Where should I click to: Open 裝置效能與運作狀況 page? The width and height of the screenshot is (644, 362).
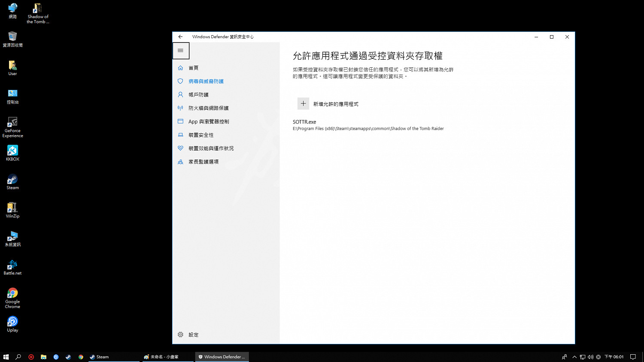(x=211, y=148)
